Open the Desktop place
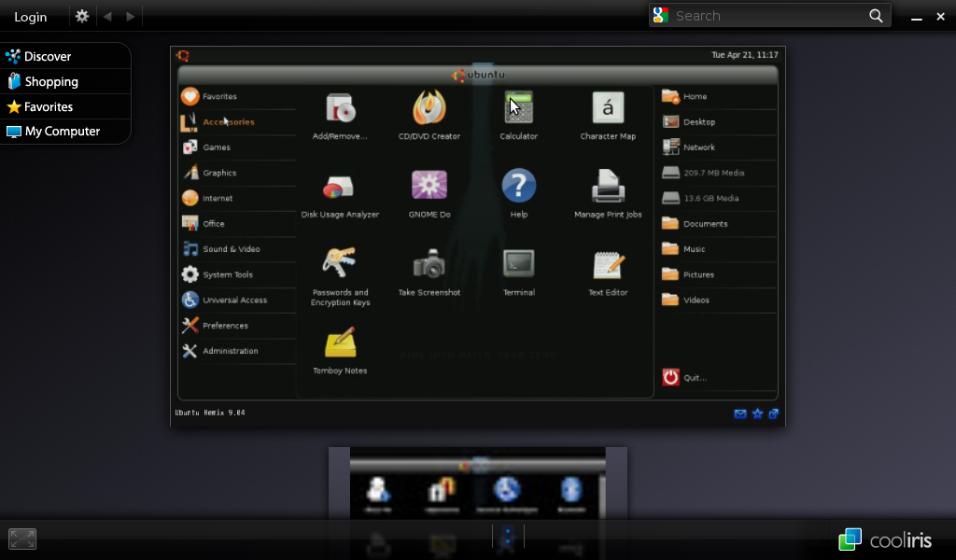The width and height of the screenshot is (956, 560). tap(718, 122)
